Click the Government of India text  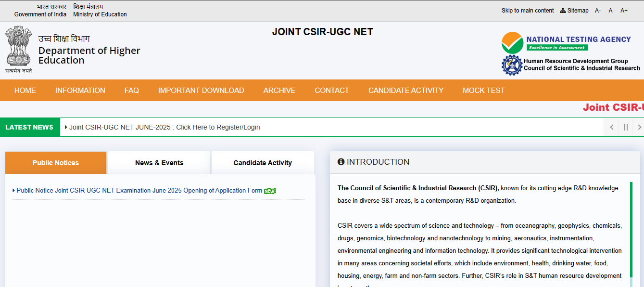point(40,14)
